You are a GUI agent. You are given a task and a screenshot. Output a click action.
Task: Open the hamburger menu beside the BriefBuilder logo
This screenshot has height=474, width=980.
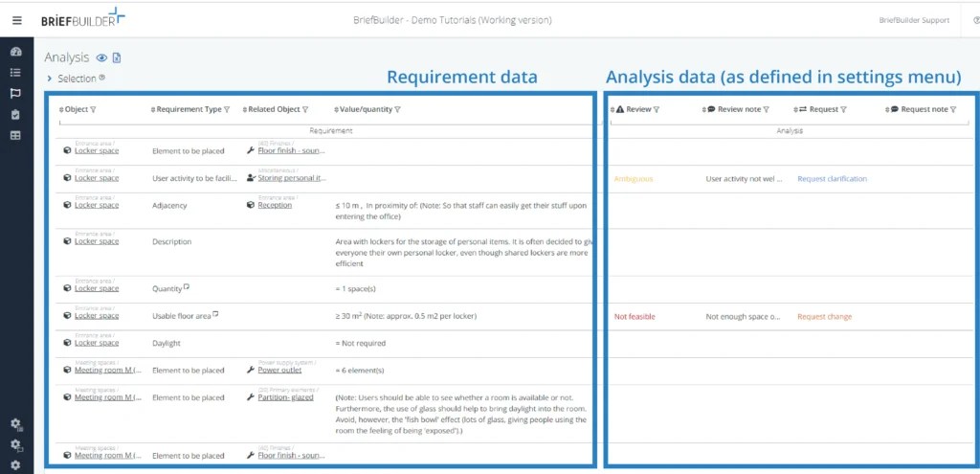pyautogui.click(x=17, y=20)
